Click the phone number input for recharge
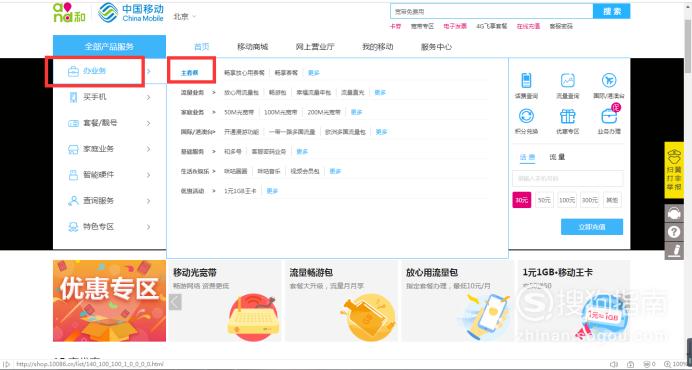Viewport: 692px width, 370px height. tap(568, 179)
